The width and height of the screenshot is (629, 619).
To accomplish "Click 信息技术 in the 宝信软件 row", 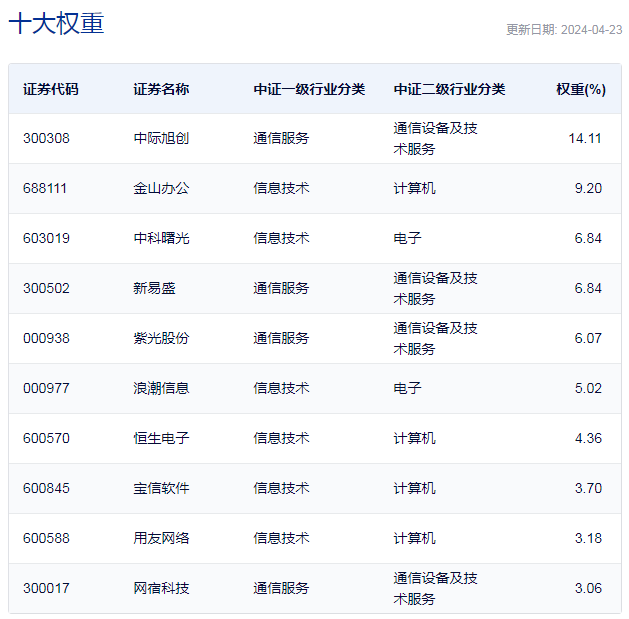I will pos(281,488).
